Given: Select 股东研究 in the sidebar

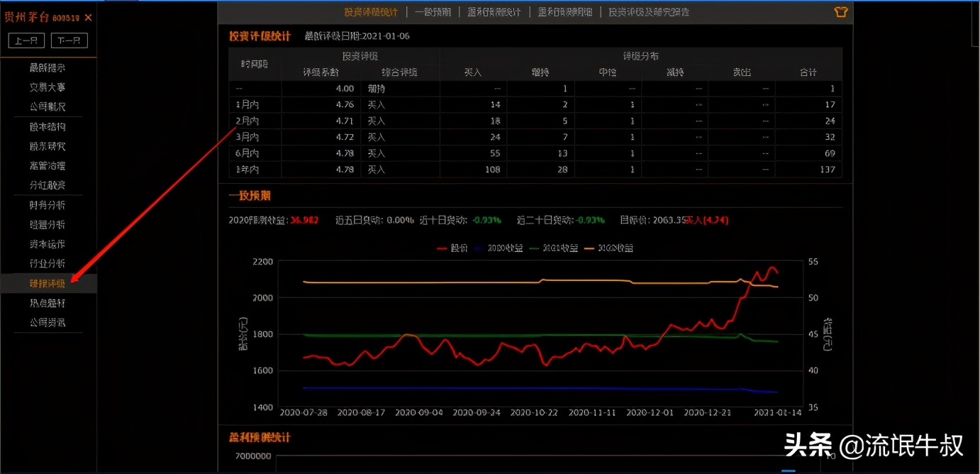Looking at the screenshot, I should (x=48, y=146).
